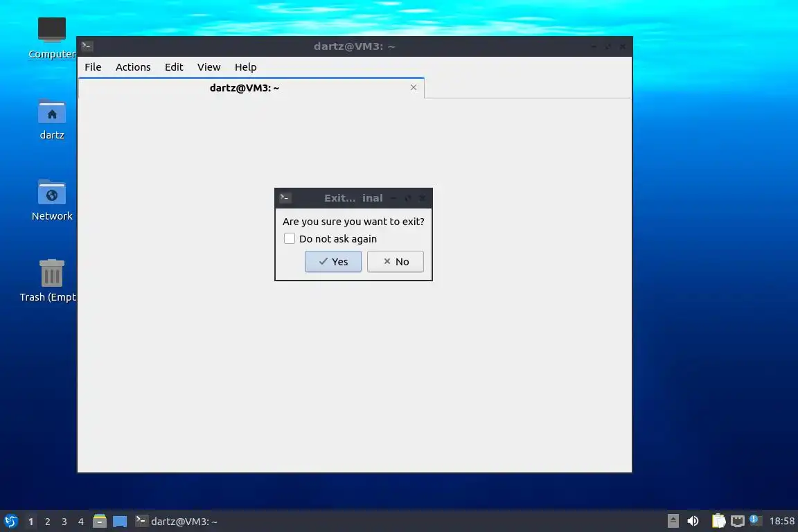Select the dartz@VM3: ~ terminal tab
Screen dimensions: 798x532
tap(251, 87)
